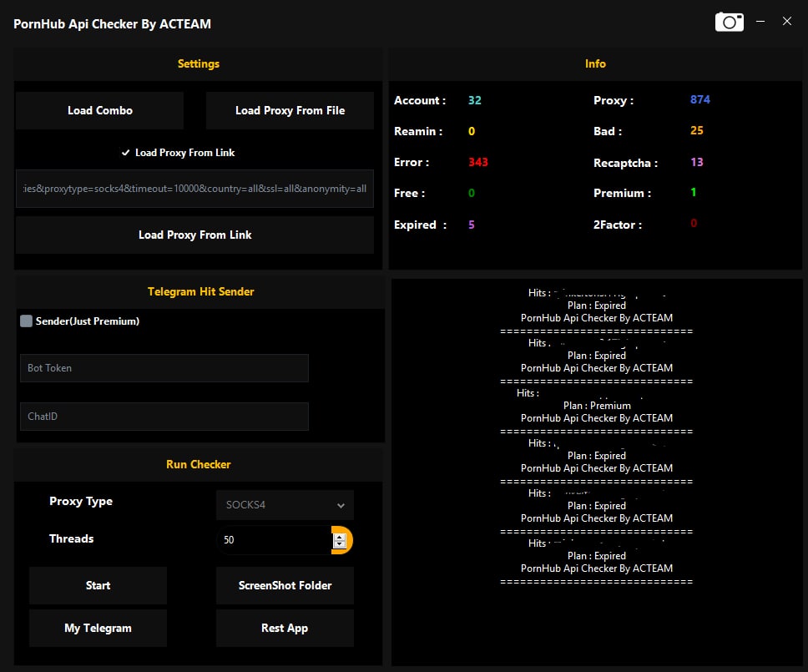808x672 pixels.
Task: Click the Threads label
Action: point(72,538)
